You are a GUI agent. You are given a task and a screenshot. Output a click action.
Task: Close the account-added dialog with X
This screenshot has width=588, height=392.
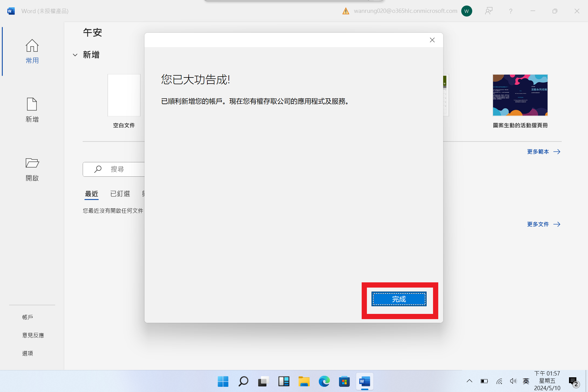pyautogui.click(x=432, y=40)
